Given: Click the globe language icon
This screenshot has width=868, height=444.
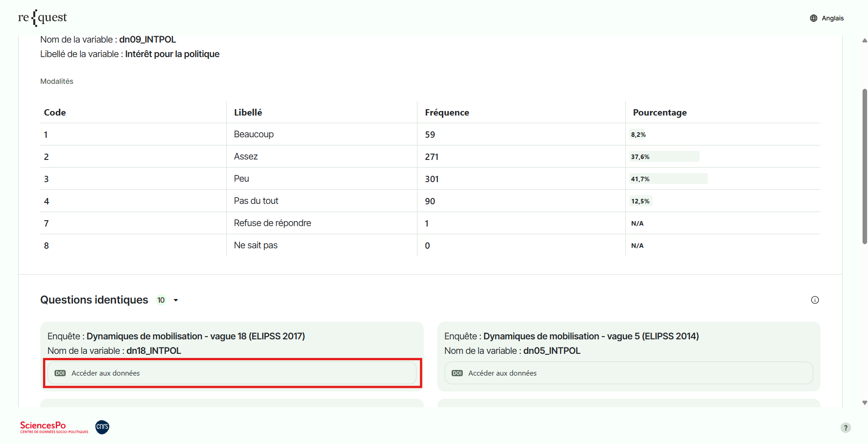Looking at the screenshot, I should (x=813, y=18).
